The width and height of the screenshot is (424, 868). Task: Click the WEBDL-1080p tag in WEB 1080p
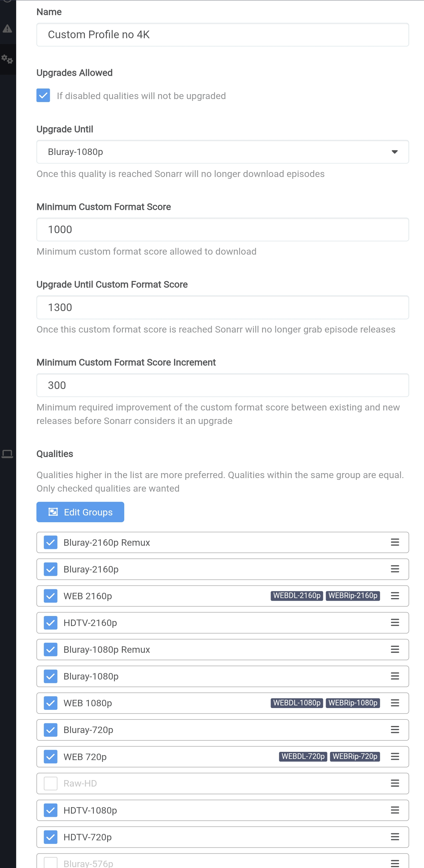(297, 703)
